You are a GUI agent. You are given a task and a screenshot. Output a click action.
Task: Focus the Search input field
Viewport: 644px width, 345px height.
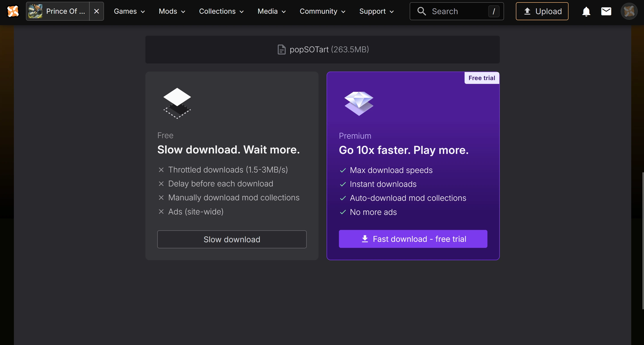[457, 11]
